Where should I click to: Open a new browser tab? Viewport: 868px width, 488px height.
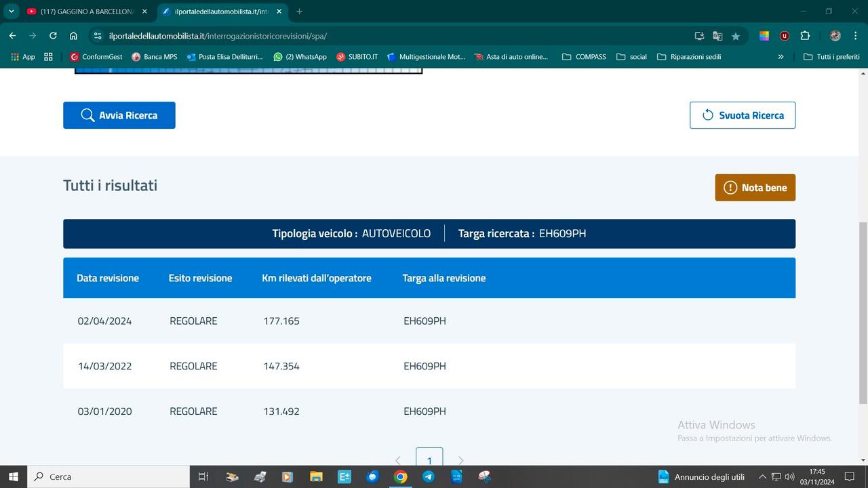(x=299, y=12)
